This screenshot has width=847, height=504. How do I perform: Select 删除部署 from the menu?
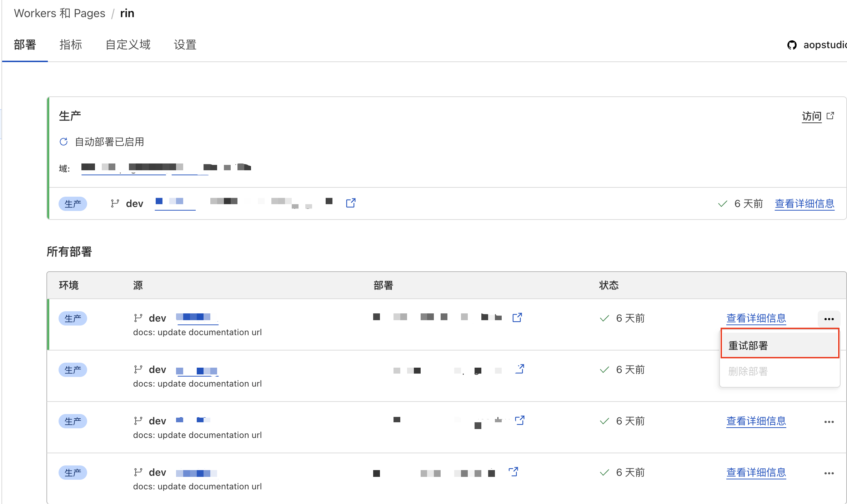coord(780,371)
